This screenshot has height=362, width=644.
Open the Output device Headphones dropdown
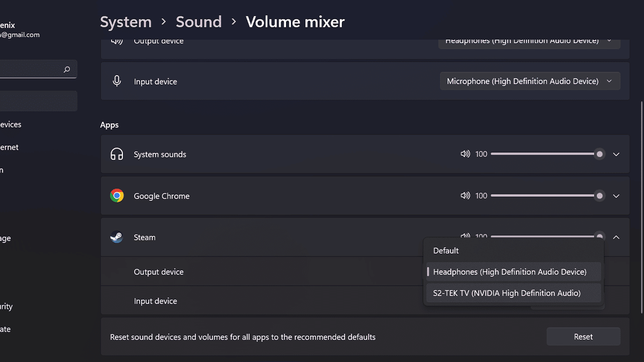point(529,41)
